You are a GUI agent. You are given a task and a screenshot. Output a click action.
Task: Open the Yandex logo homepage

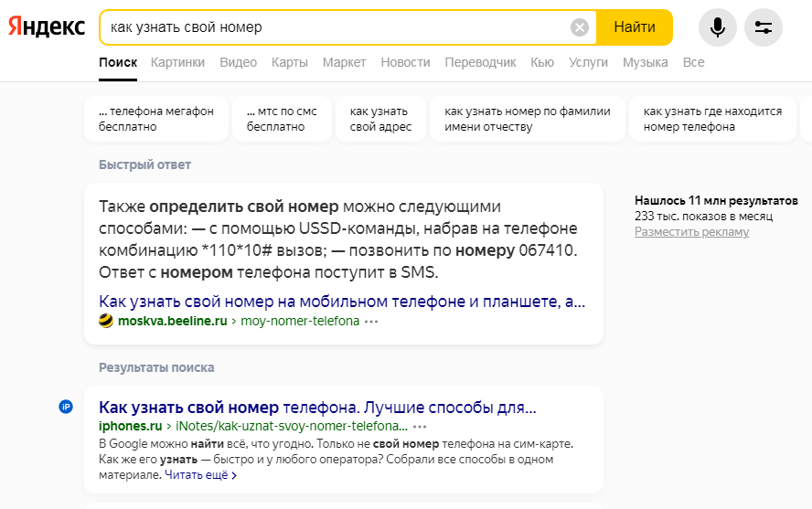pyautogui.click(x=47, y=27)
